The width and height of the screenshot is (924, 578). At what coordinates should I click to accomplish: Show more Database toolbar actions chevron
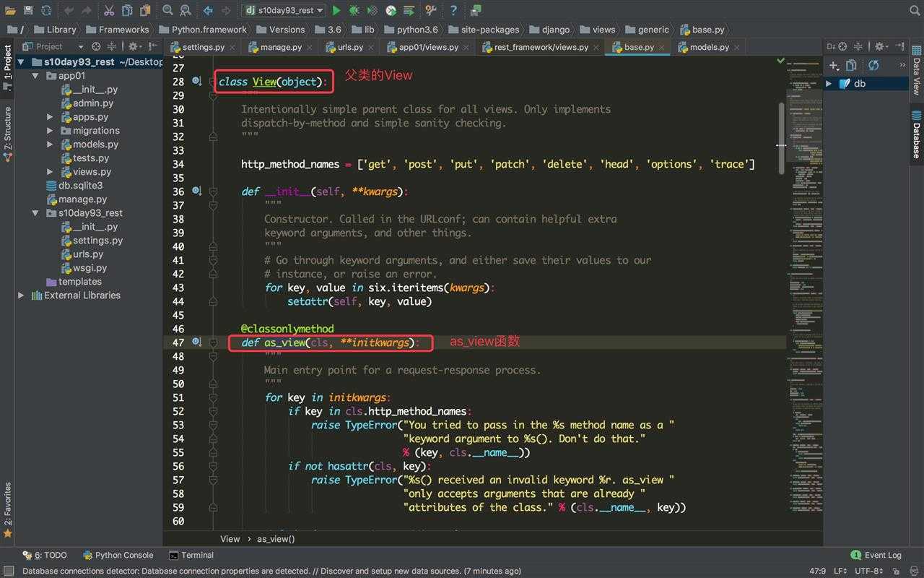902,65
